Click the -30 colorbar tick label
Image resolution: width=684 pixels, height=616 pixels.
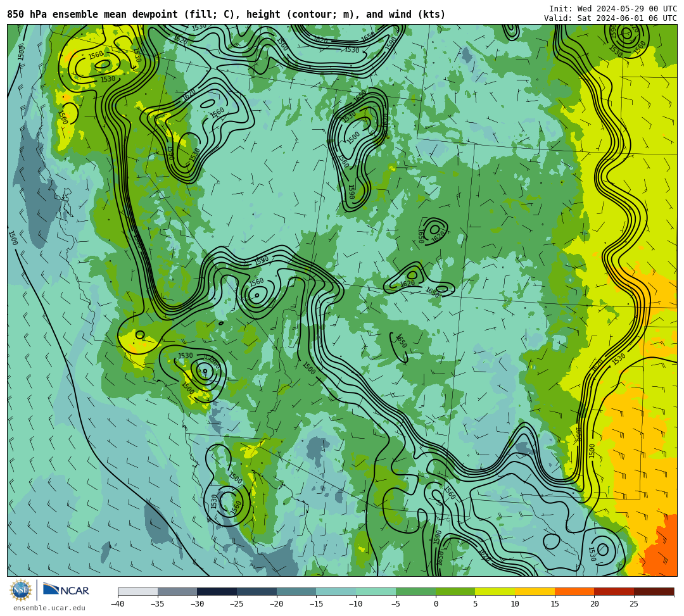pyautogui.click(x=197, y=604)
